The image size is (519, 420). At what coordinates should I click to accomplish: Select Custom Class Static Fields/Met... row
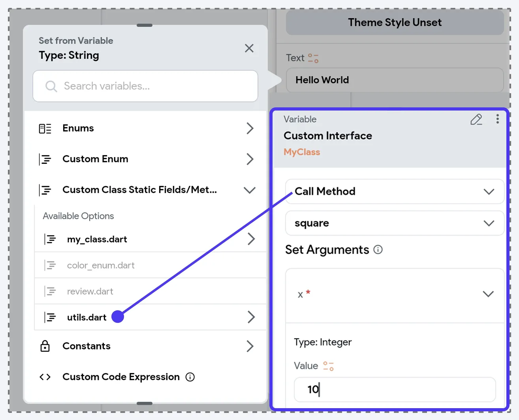[x=145, y=190]
